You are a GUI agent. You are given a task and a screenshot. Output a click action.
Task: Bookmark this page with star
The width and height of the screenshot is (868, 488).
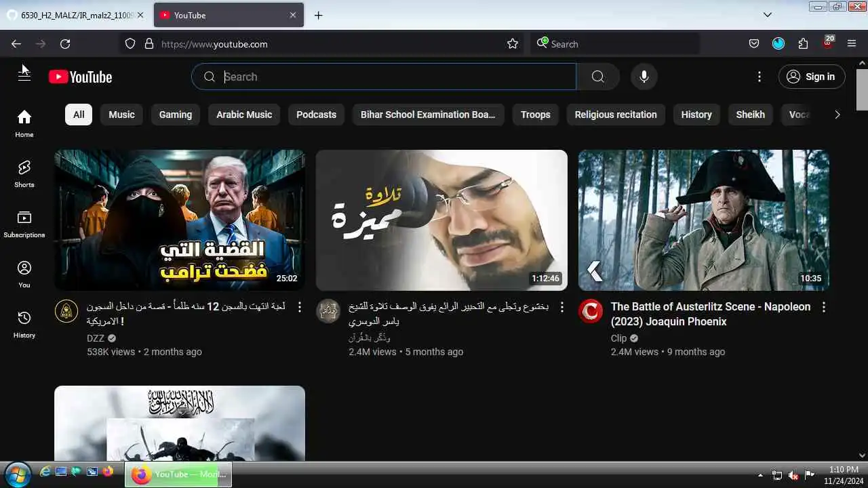pyautogui.click(x=513, y=44)
